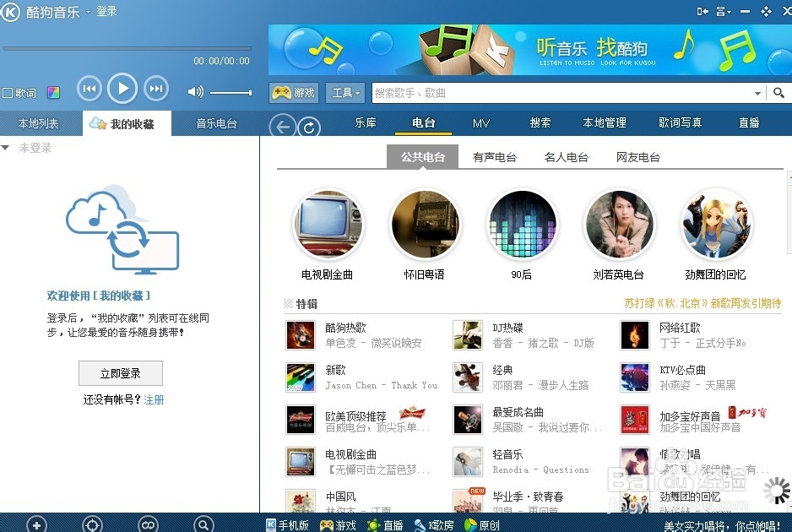Click the 立即登录 button
This screenshot has height=532, width=792.
[x=121, y=373]
